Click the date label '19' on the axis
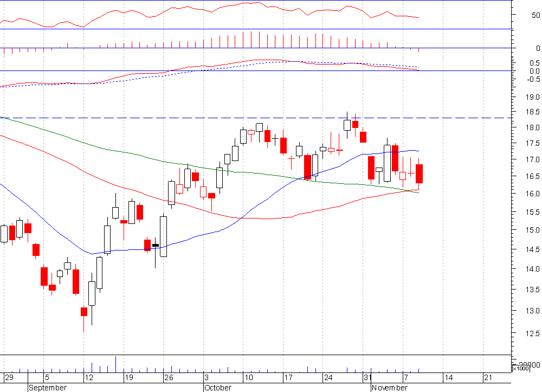This screenshot has width=542, height=392. pos(130,377)
